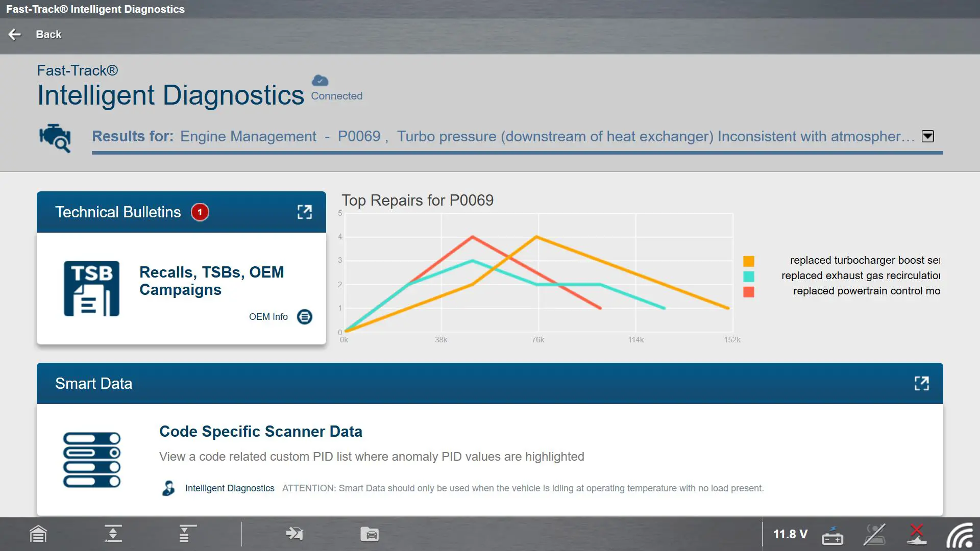980x551 pixels.
Task: Click the cloud Connected status indicator
Action: 321,81
